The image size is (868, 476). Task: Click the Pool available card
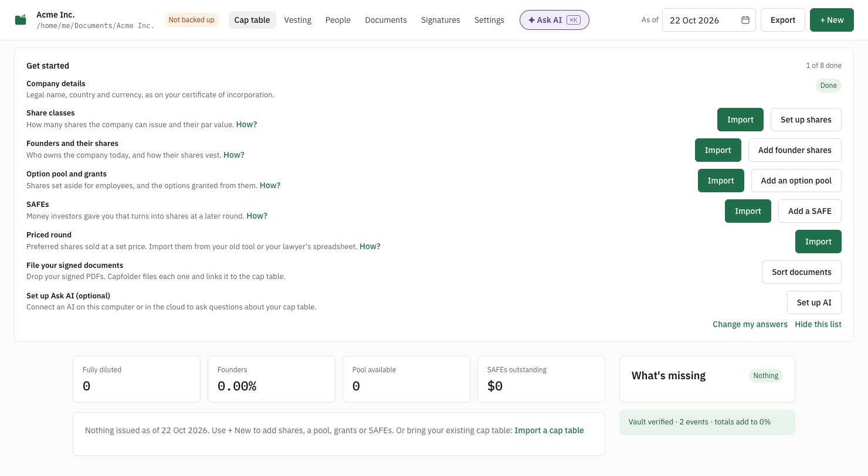pos(406,379)
